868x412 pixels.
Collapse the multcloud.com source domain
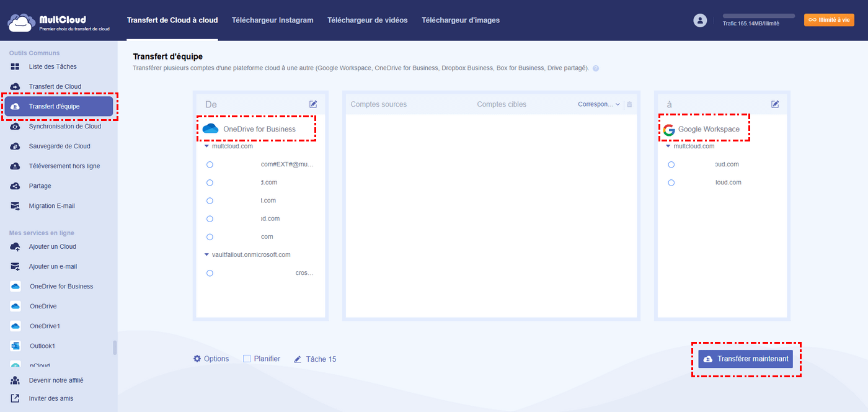206,146
